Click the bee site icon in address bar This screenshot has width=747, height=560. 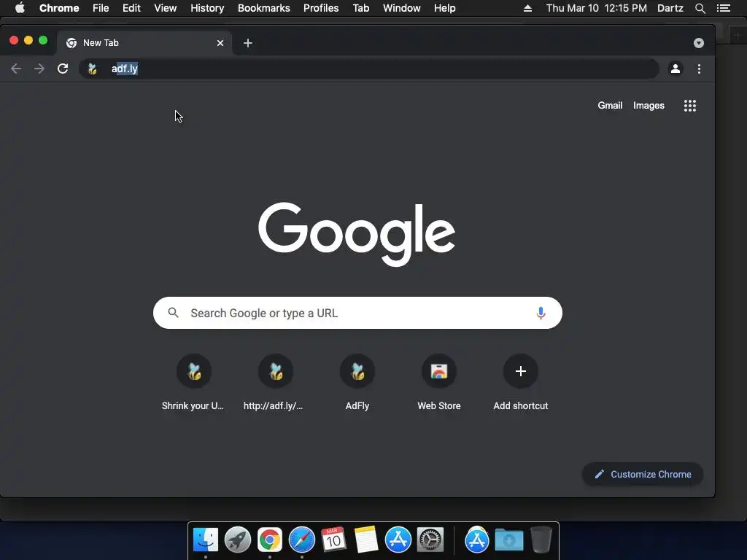point(93,69)
